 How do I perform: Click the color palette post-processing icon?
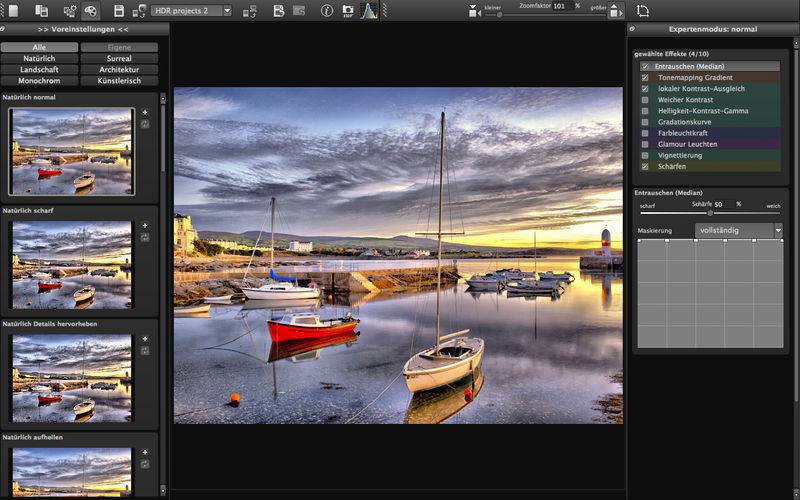(x=90, y=11)
